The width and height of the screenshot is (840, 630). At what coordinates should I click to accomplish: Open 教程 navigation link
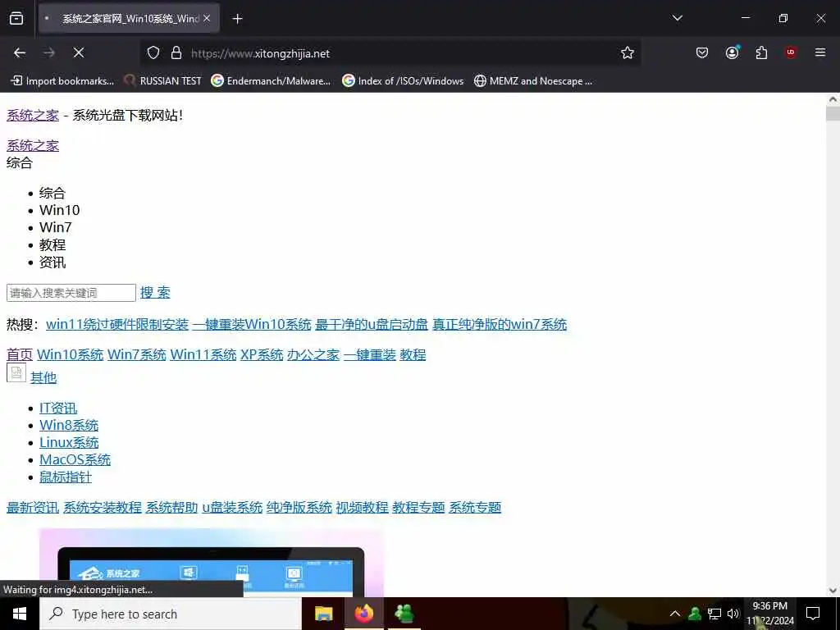[x=413, y=354]
